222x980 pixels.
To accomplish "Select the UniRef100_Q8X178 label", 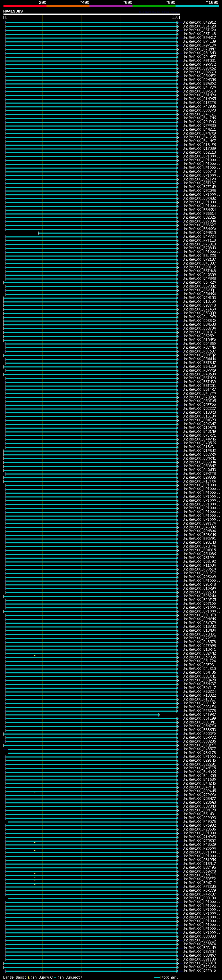I will 199,753.
